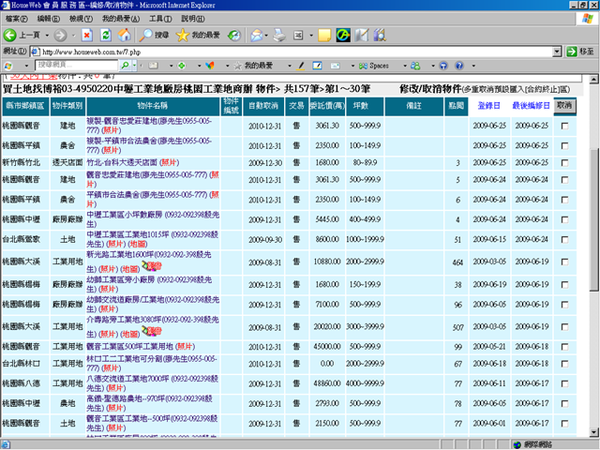The width and height of the screenshot is (600, 450).
Task: Click the vertical scrollbar thumb
Action: 593,220
